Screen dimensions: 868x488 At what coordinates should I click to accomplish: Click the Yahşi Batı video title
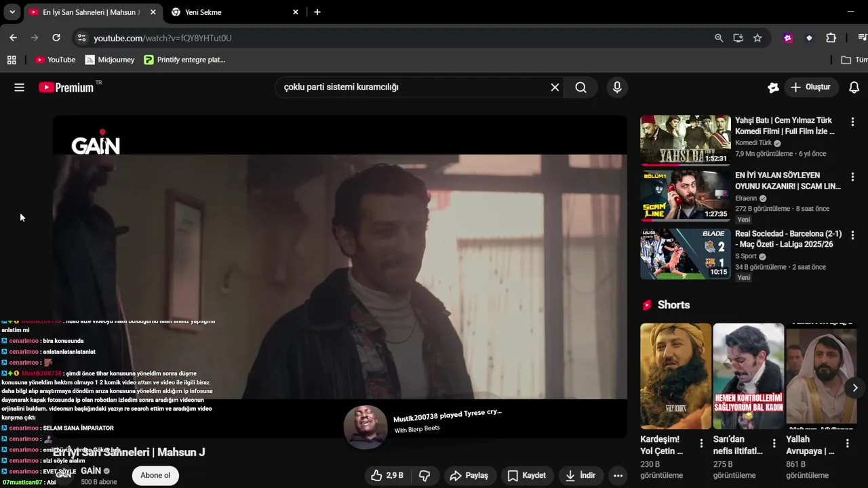[785, 125]
